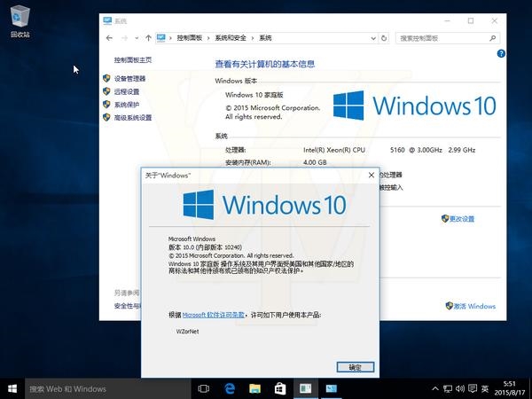532x399 pixels.
Task: Click shield icon beside 远程设置
Action: click(106, 91)
